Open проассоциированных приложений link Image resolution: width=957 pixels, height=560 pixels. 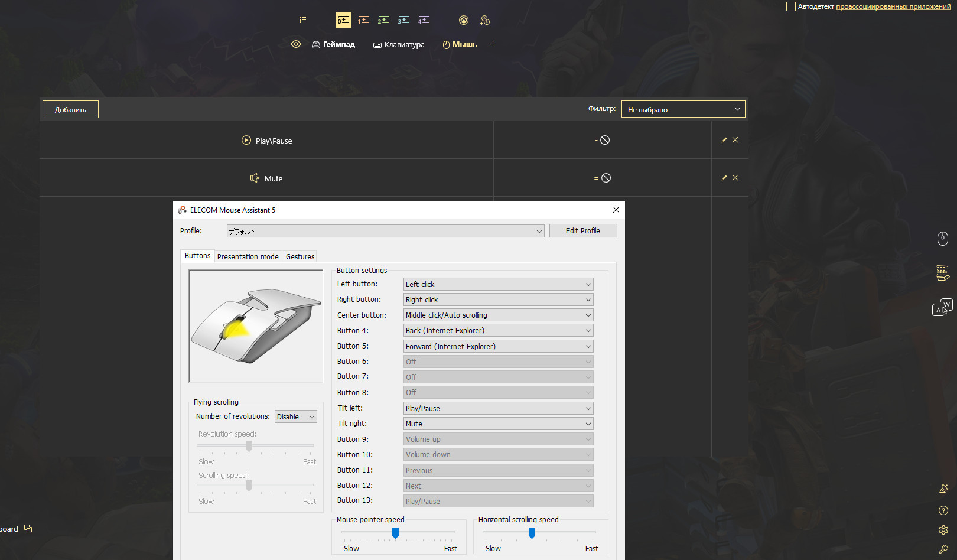coord(893,6)
